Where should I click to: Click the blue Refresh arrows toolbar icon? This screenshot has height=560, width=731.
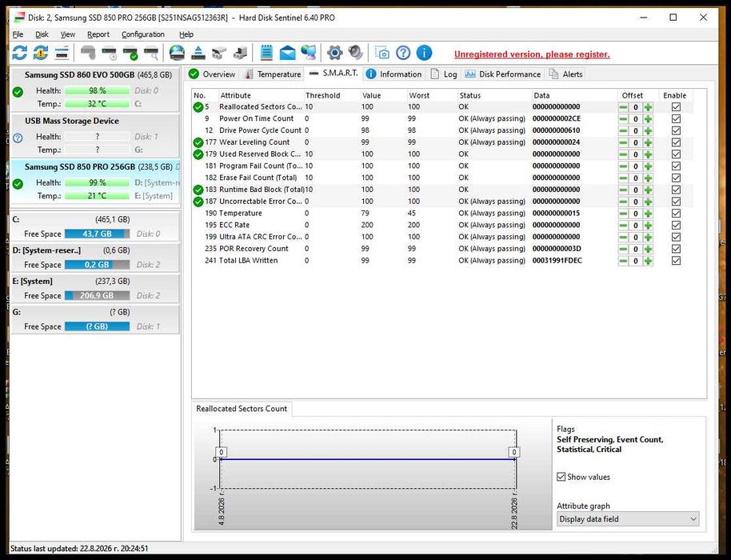tap(19, 53)
